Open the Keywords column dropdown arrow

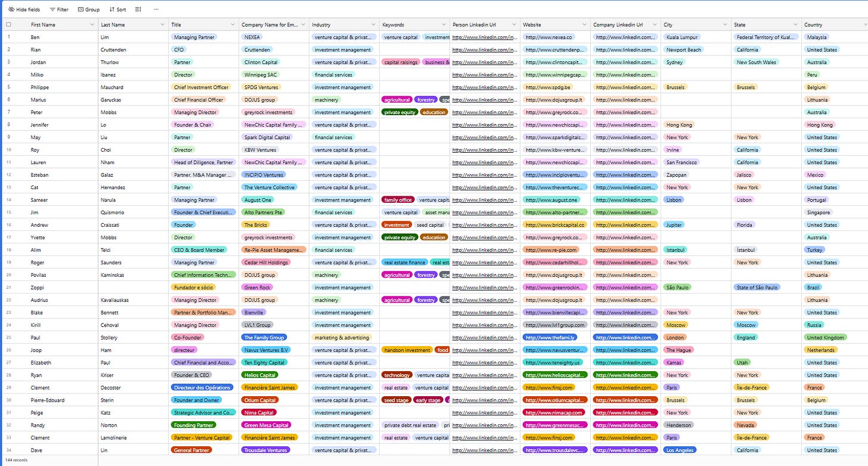pyautogui.click(x=444, y=24)
